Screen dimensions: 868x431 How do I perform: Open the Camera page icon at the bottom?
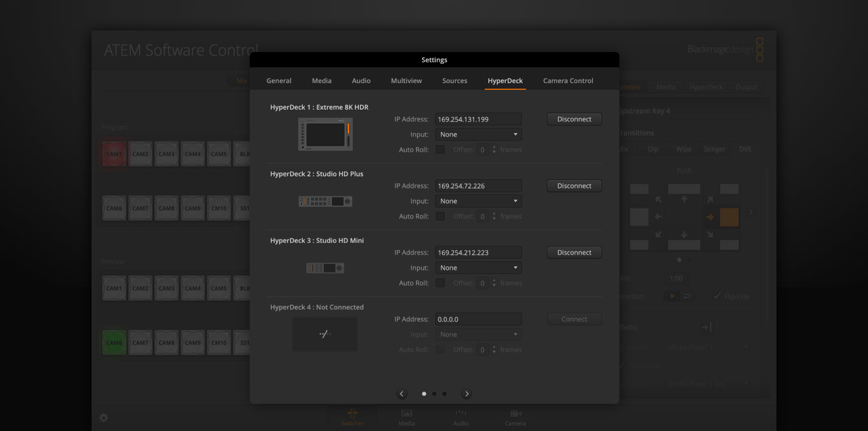click(x=515, y=417)
